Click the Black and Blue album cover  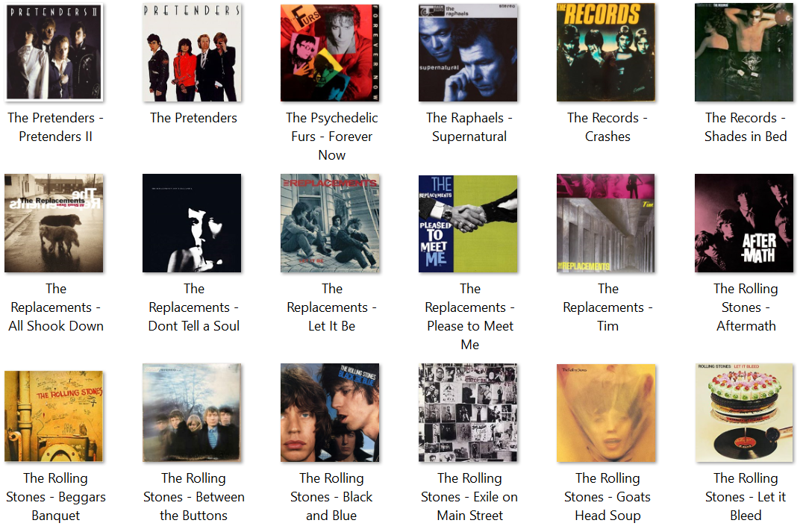click(x=330, y=413)
